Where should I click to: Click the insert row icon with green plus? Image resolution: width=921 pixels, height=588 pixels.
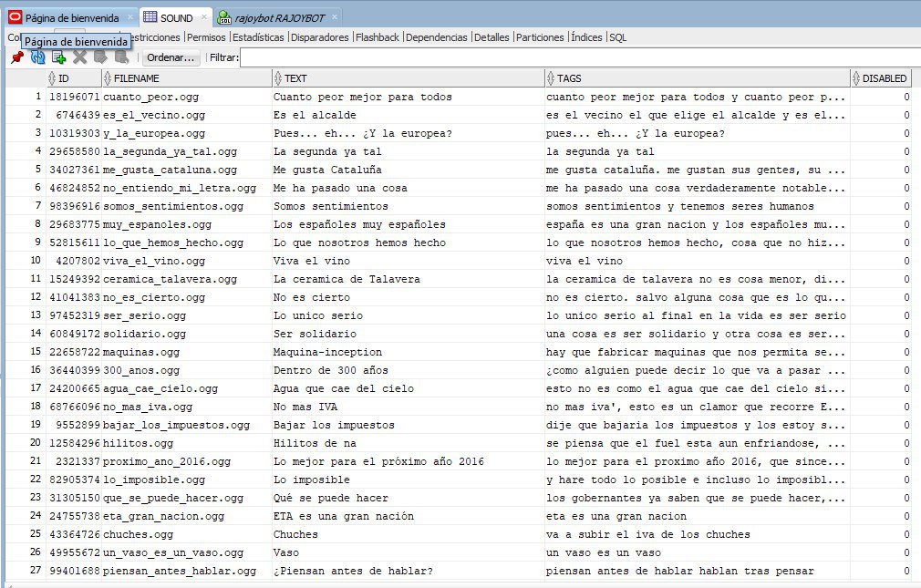coord(58,57)
